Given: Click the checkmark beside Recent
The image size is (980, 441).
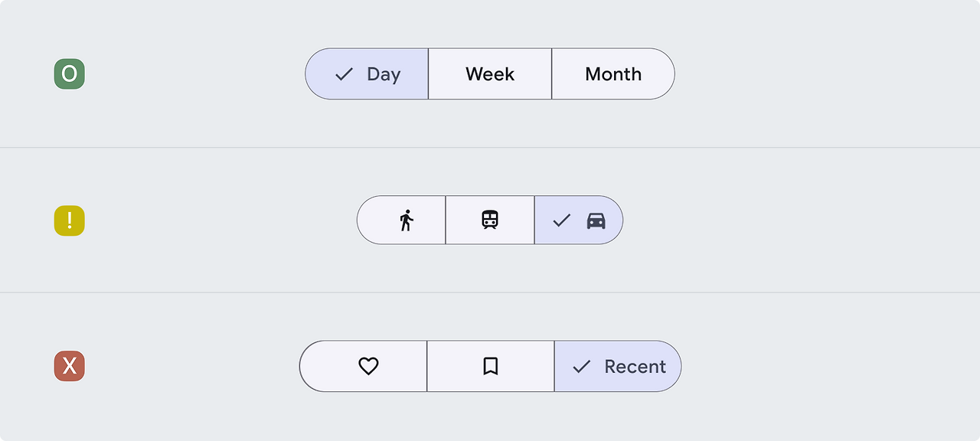Looking at the screenshot, I should [x=582, y=367].
